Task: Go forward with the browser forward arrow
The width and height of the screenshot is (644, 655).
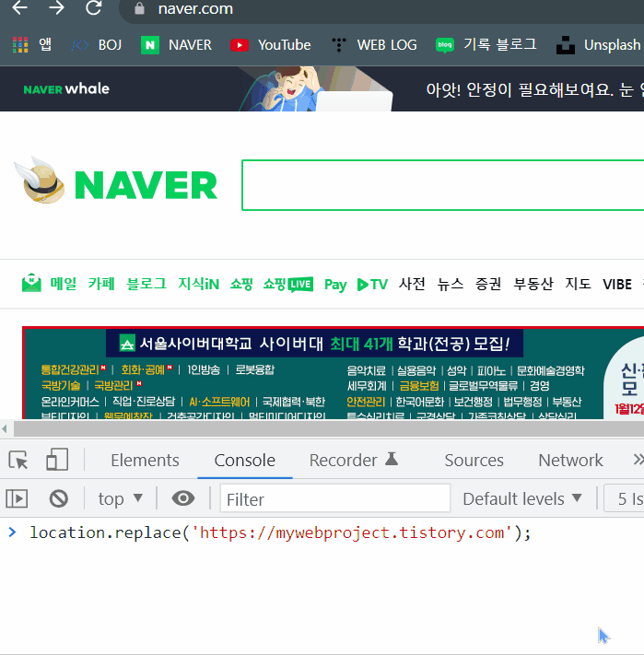Action: tap(56, 7)
